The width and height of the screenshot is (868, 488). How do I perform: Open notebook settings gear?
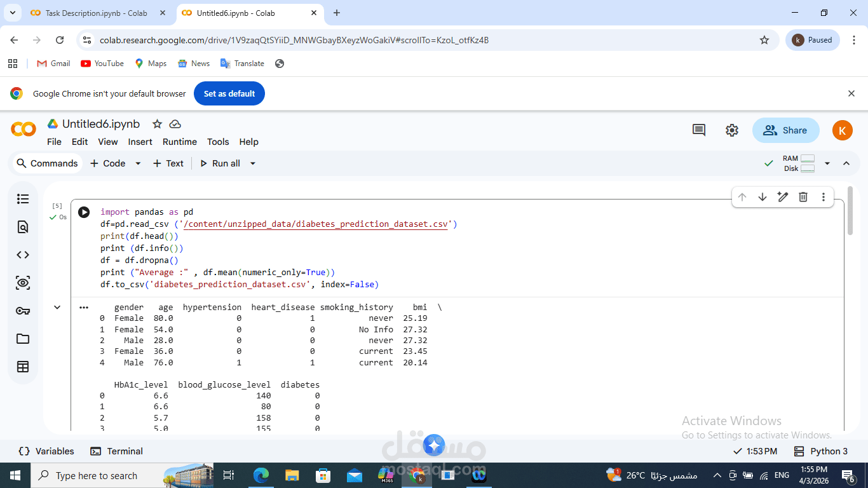pyautogui.click(x=731, y=130)
